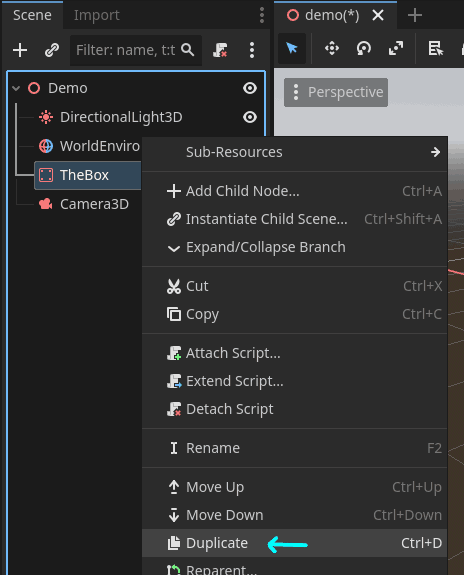
Task: Select Detach Script menu entry
Action: (x=295, y=409)
